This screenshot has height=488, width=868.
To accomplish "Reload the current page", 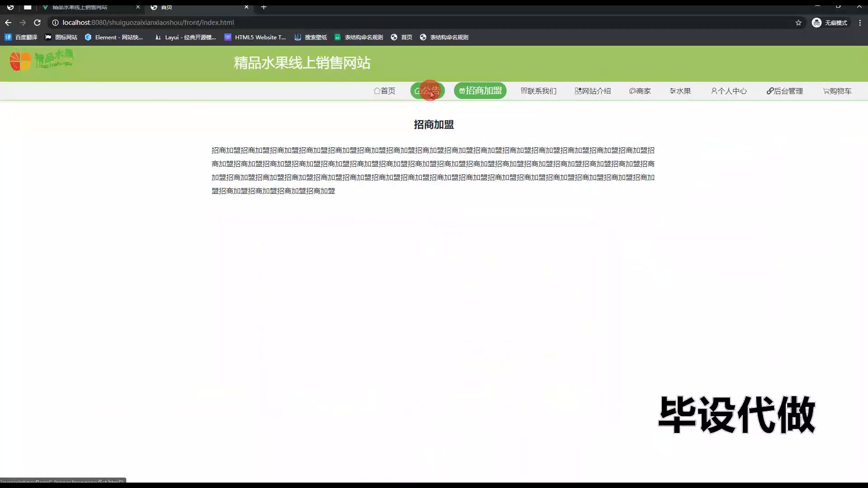I will click(38, 23).
